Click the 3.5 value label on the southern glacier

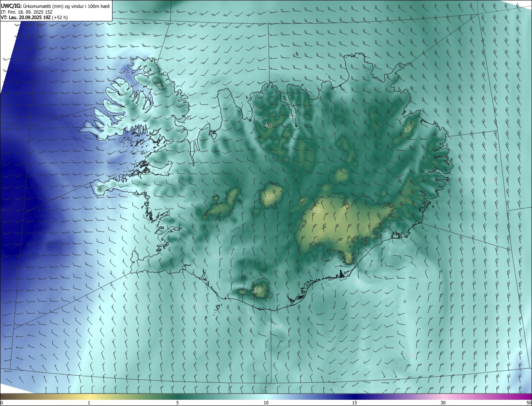coord(257,290)
